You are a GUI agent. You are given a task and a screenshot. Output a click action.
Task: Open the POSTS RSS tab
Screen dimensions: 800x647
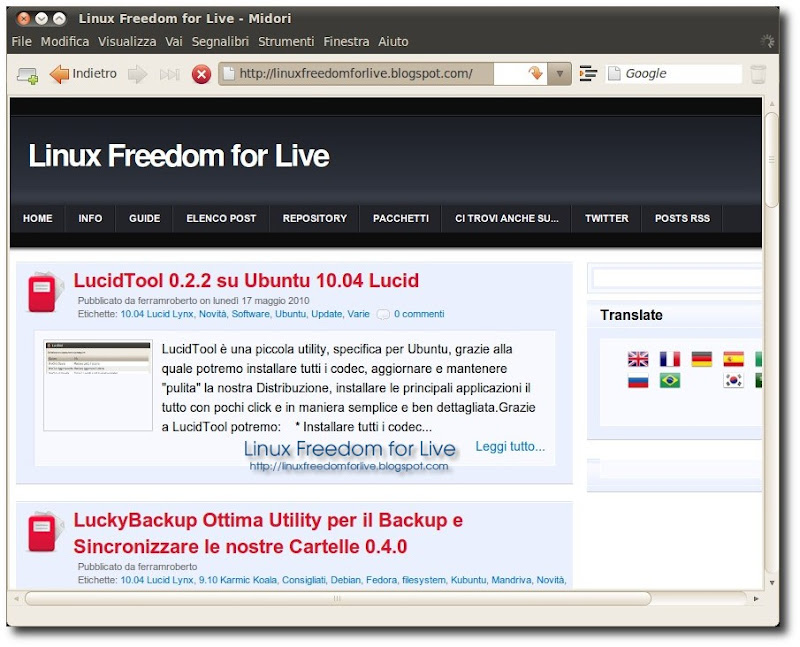pos(682,218)
